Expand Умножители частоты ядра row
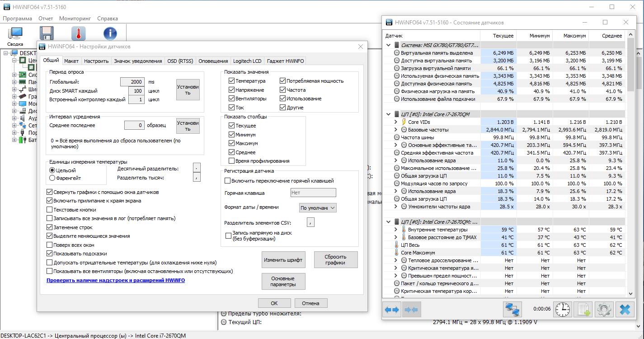Screen dimensions: 644x339 pyautogui.click(x=395, y=207)
